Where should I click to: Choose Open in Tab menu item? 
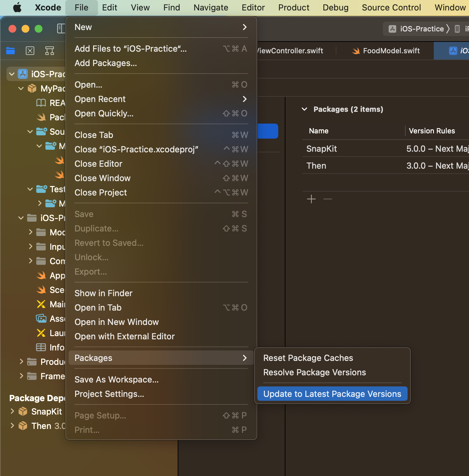[161, 308]
